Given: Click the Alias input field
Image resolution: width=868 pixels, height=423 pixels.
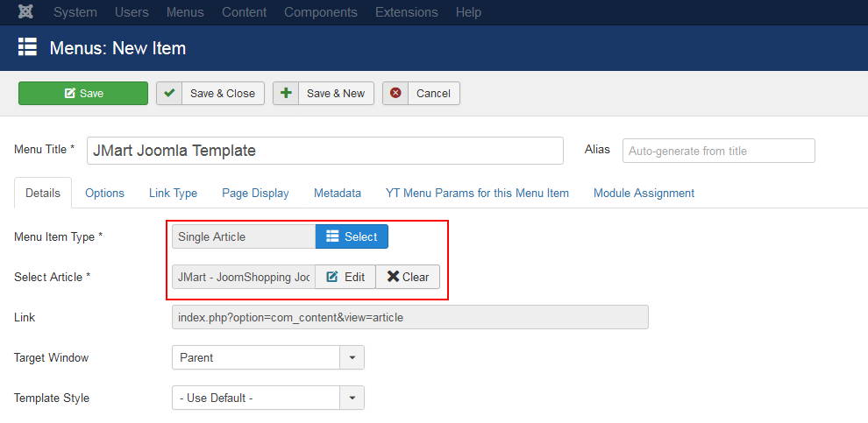Looking at the screenshot, I should [x=719, y=151].
